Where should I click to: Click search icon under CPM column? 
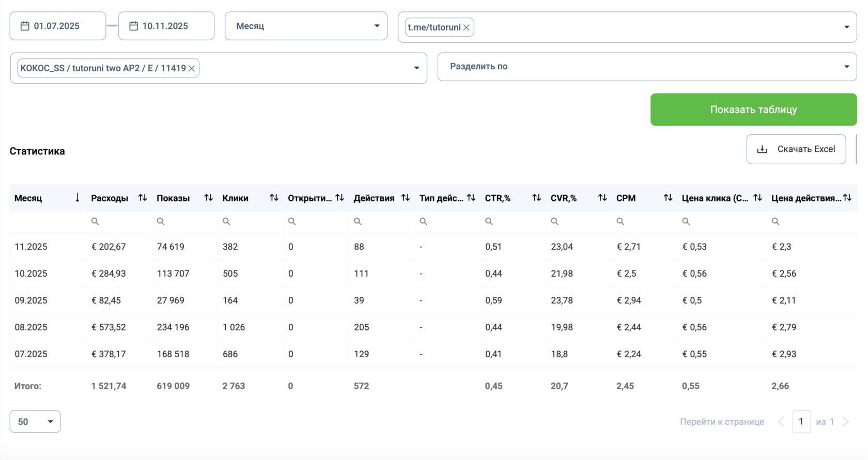621,221
